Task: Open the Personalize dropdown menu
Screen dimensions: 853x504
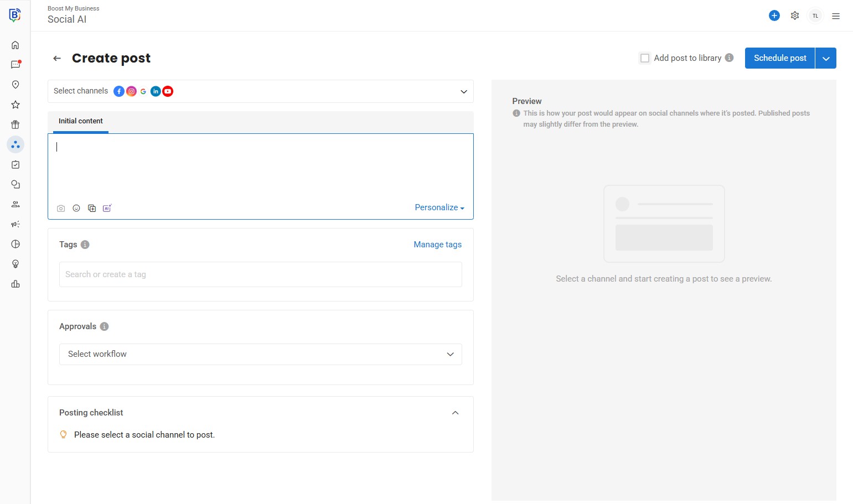Action: coord(440,207)
